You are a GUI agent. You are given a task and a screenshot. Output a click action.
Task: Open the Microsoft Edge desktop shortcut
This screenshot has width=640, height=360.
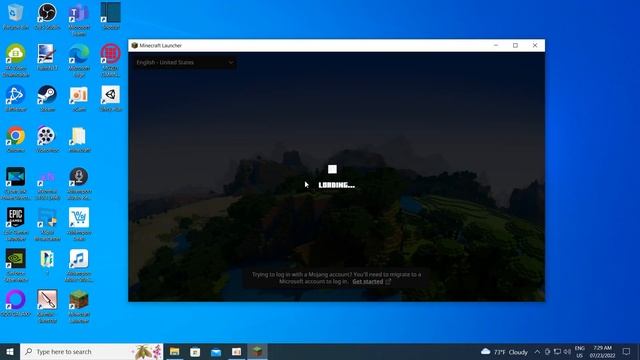coord(79,54)
